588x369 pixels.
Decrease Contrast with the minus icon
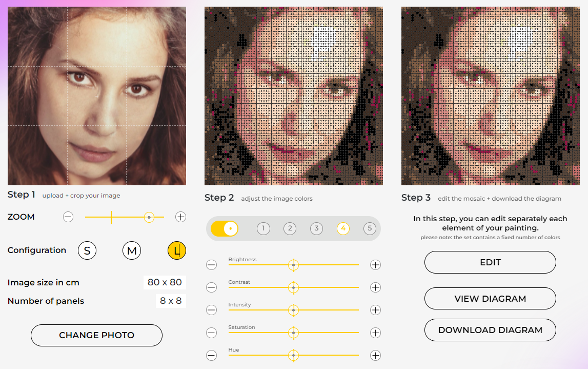click(x=211, y=287)
